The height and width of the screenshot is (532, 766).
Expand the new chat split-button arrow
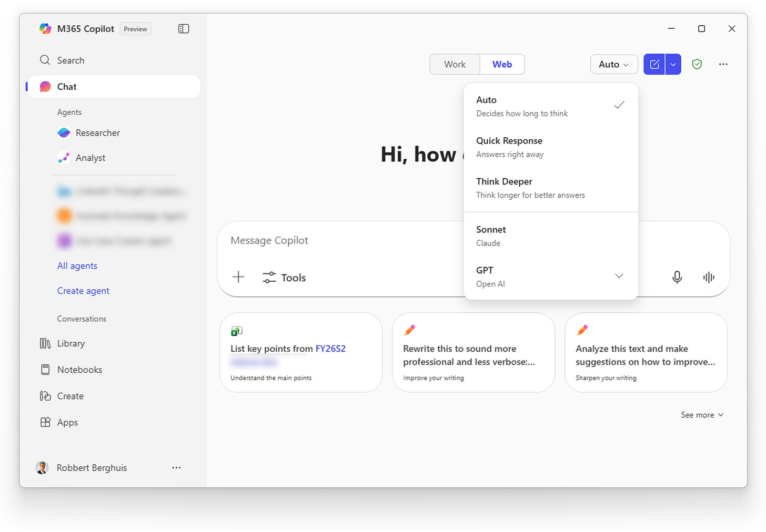click(x=673, y=64)
